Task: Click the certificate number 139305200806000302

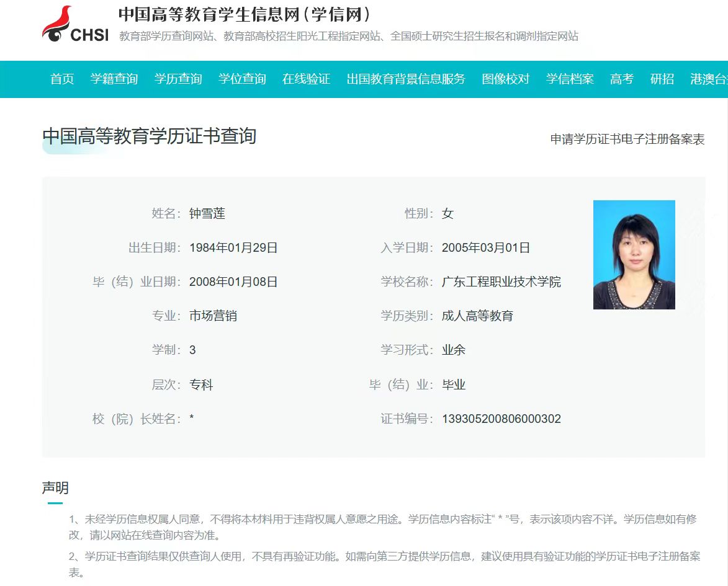Action: point(501,419)
